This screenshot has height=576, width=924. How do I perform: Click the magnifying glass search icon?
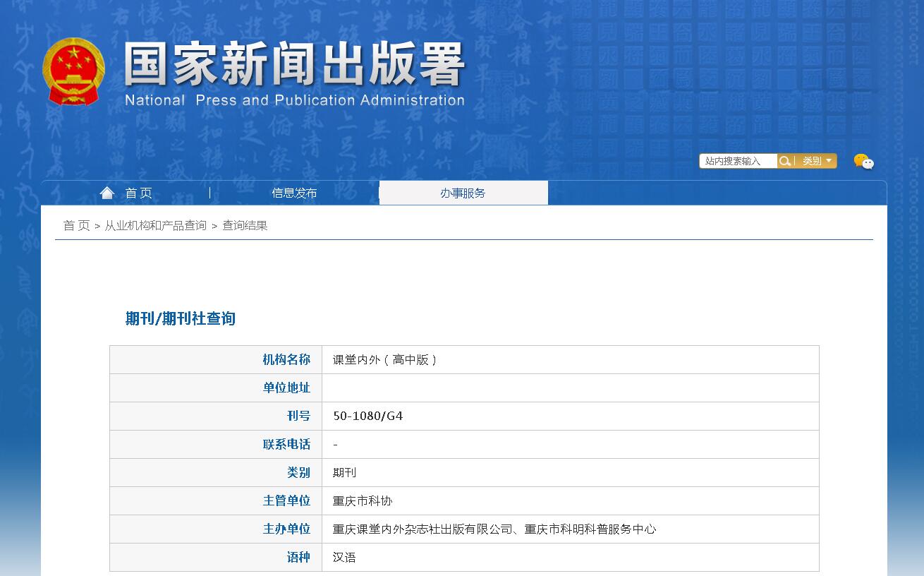pyautogui.click(x=785, y=161)
